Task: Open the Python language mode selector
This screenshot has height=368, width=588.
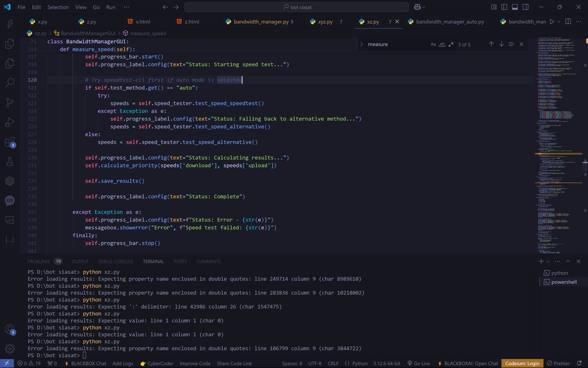Action: 360,363
